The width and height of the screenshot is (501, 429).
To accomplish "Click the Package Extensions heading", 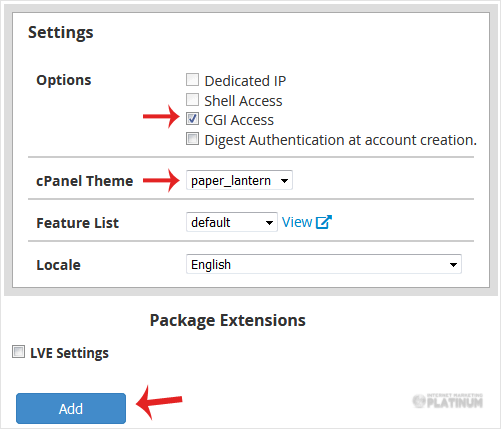I will tap(228, 321).
